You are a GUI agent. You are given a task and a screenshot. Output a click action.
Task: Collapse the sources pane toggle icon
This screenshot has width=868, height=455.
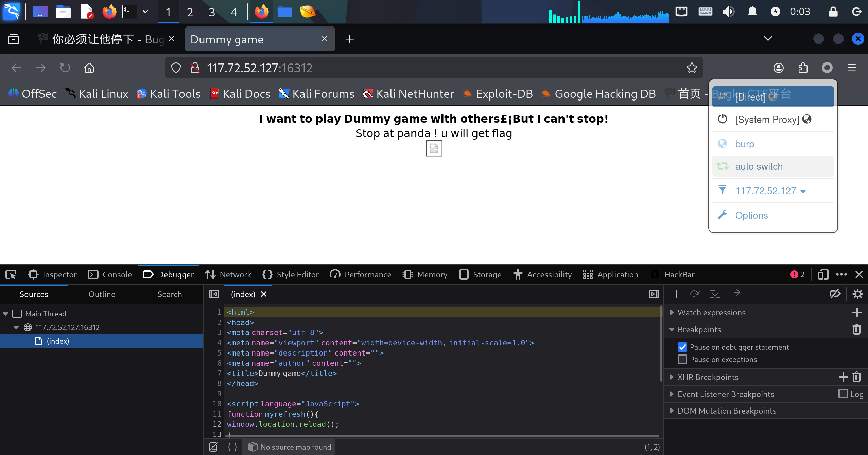point(214,294)
